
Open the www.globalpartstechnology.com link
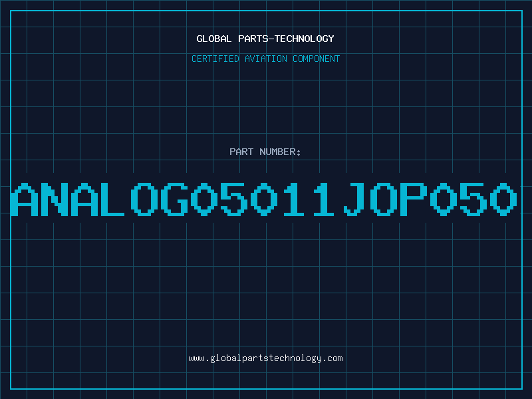(x=265, y=358)
